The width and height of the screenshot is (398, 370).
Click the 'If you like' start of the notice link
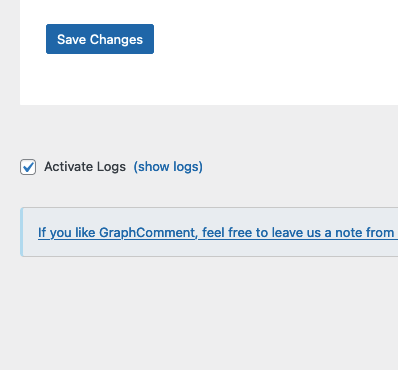tap(66, 232)
